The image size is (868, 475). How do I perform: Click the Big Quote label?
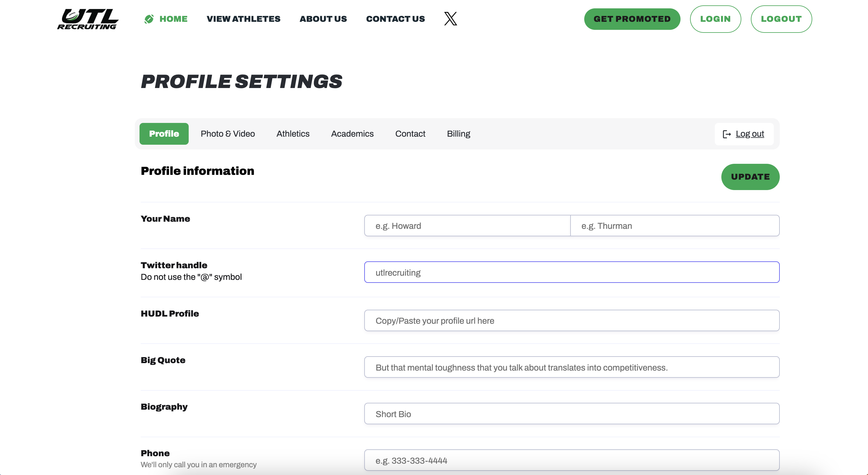point(163,360)
